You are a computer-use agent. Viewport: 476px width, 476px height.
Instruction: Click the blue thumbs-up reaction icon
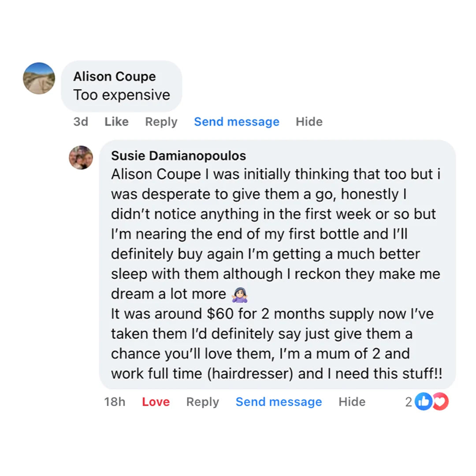(423, 402)
